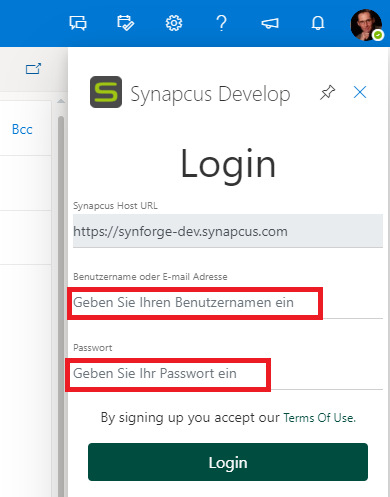The height and width of the screenshot is (497, 390).
Task: Click the Synapcus Host URL field
Action: [x=228, y=231]
